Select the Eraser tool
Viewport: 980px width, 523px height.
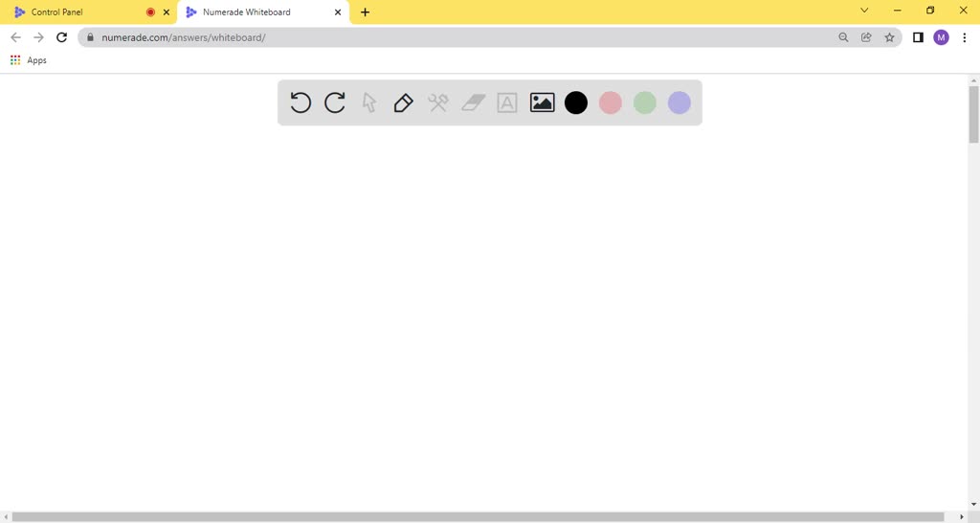click(x=474, y=102)
